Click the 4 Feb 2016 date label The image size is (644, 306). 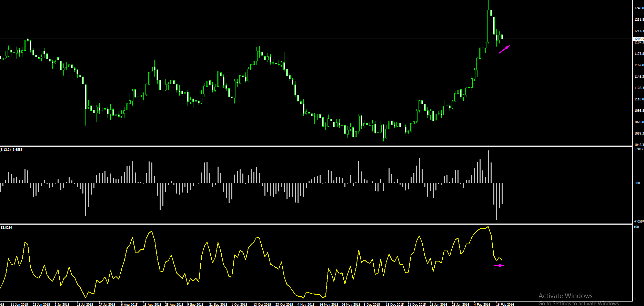point(482,304)
